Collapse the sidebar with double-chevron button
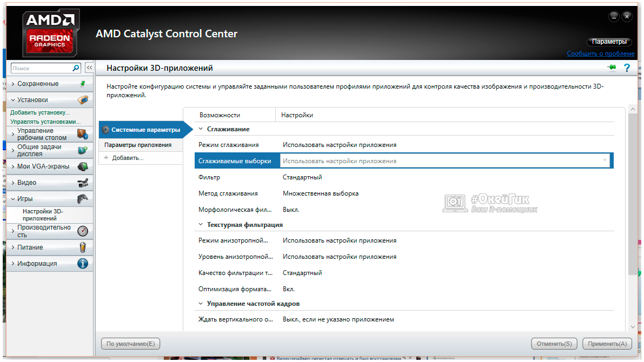The width and height of the screenshot is (644, 362). click(89, 68)
